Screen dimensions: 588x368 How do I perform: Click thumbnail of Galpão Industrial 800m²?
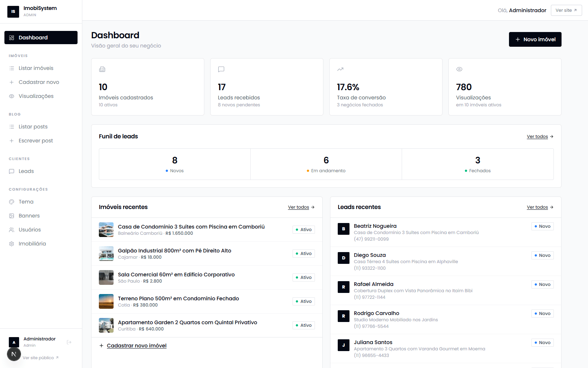pyautogui.click(x=106, y=254)
